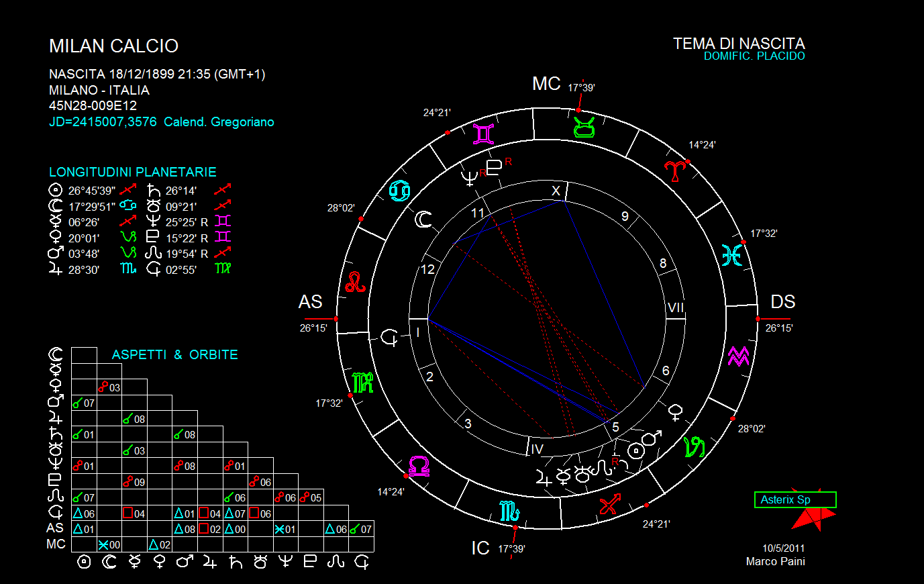Click the Sun glyph in the longitudes list

(x=56, y=191)
